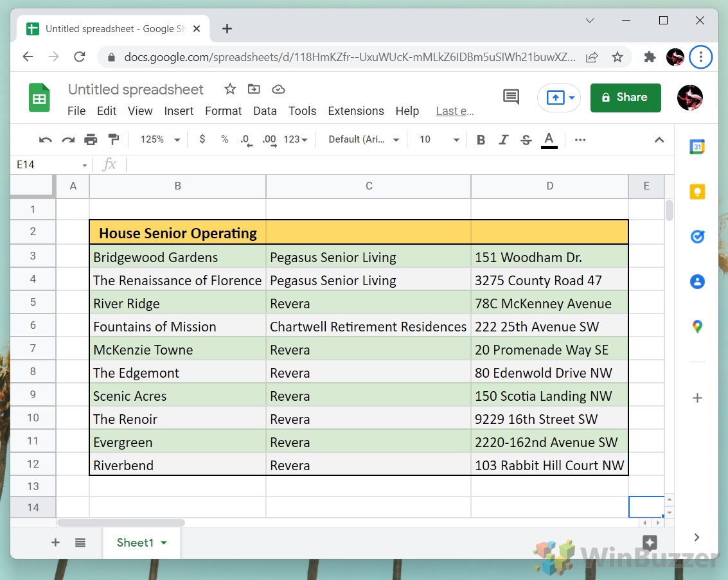
Task: Open the File menu
Action: click(x=76, y=111)
